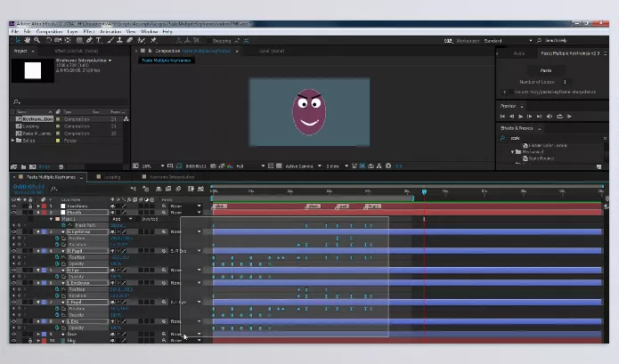Mute audio in the Preview panel

550,117
